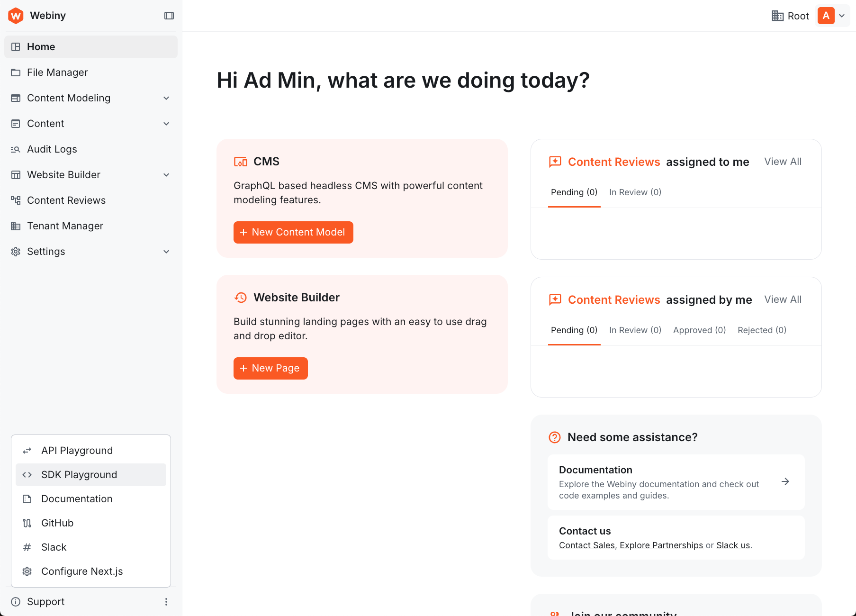Image resolution: width=856 pixels, height=616 pixels.
Task: Select the Audit Logs icon
Action: [x=16, y=149]
